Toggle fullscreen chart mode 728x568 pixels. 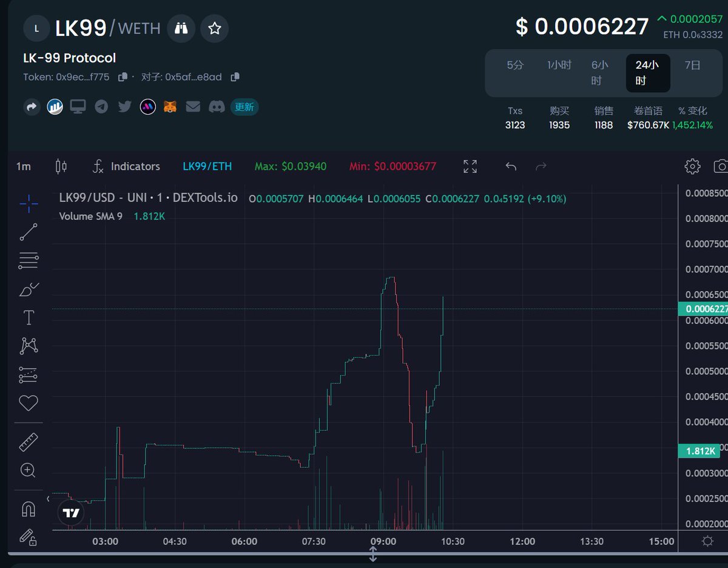[x=470, y=166]
